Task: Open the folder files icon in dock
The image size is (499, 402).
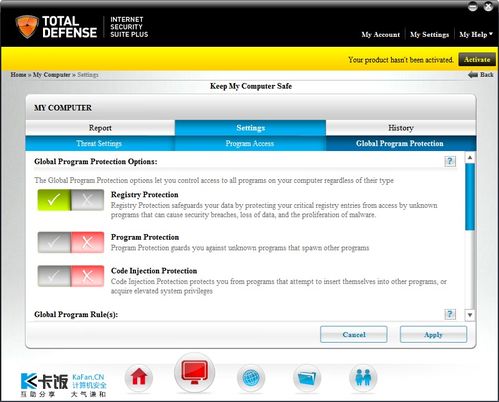Action: point(307,378)
